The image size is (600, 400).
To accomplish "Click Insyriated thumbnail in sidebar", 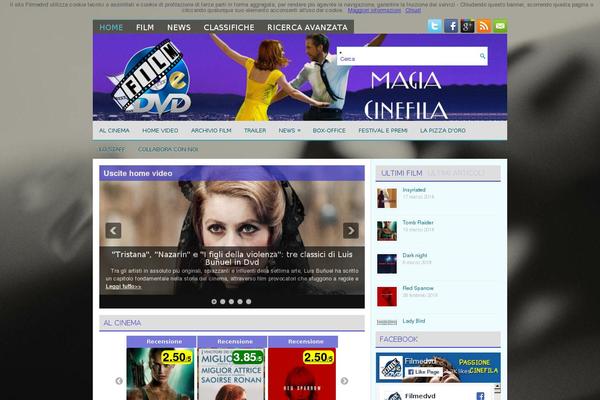I will (x=386, y=198).
